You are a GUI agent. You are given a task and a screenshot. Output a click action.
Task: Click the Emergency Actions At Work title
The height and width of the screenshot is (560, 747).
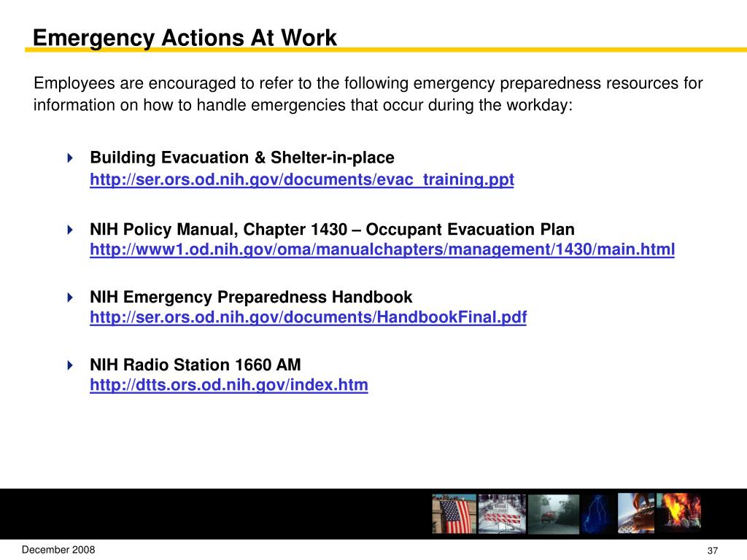(x=185, y=38)
